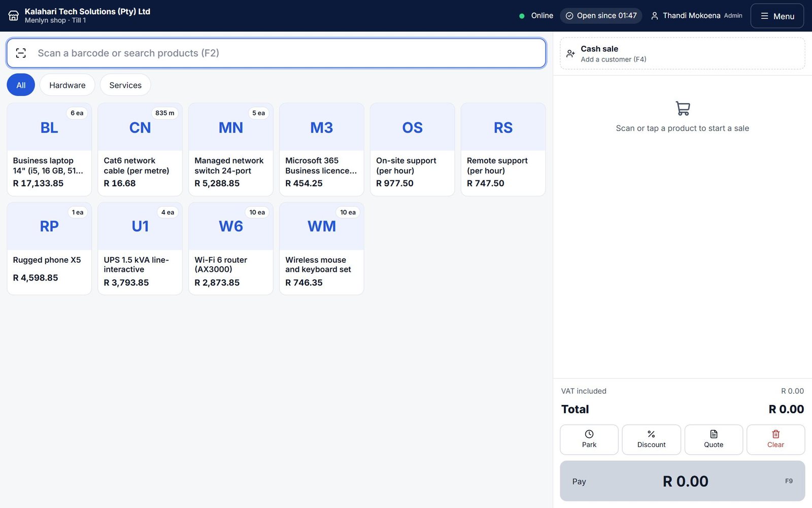This screenshot has width=812, height=508.
Task: Add Cat6 network cable to the sale
Action: [140, 149]
